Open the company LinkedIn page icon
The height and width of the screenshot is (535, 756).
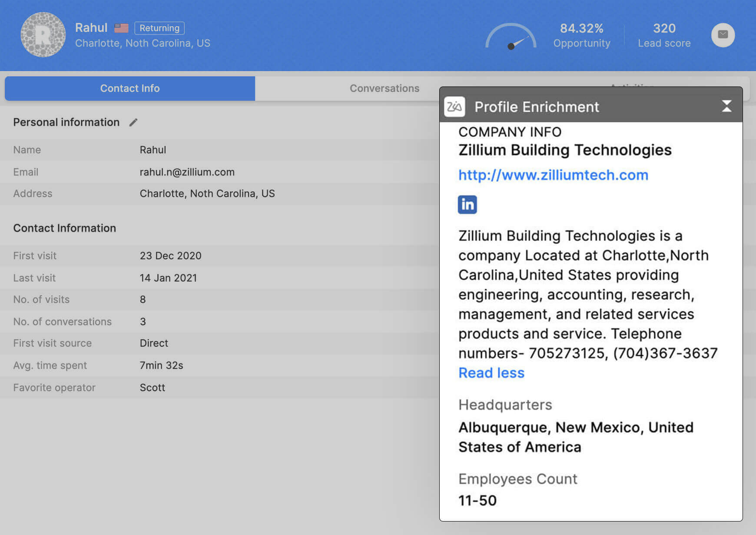pos(467,204)
